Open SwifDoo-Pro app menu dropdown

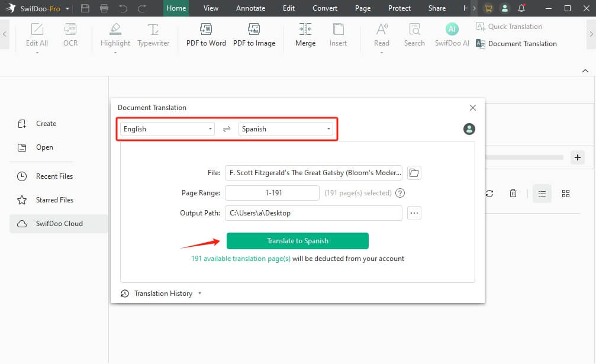[67, 8]
